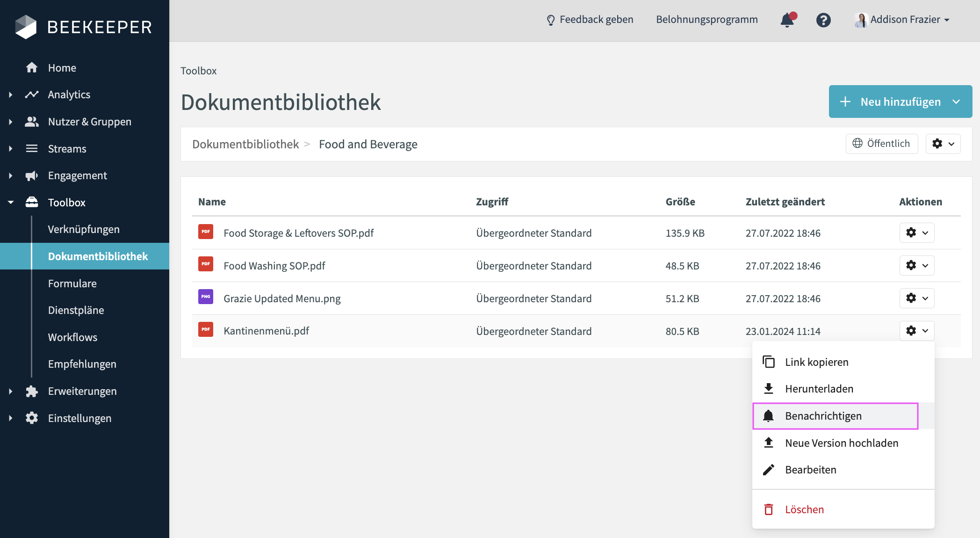This screenshot has width=980, height=538.
Task: Click the Home icon in sidebar
Action: tap(32, 68)
